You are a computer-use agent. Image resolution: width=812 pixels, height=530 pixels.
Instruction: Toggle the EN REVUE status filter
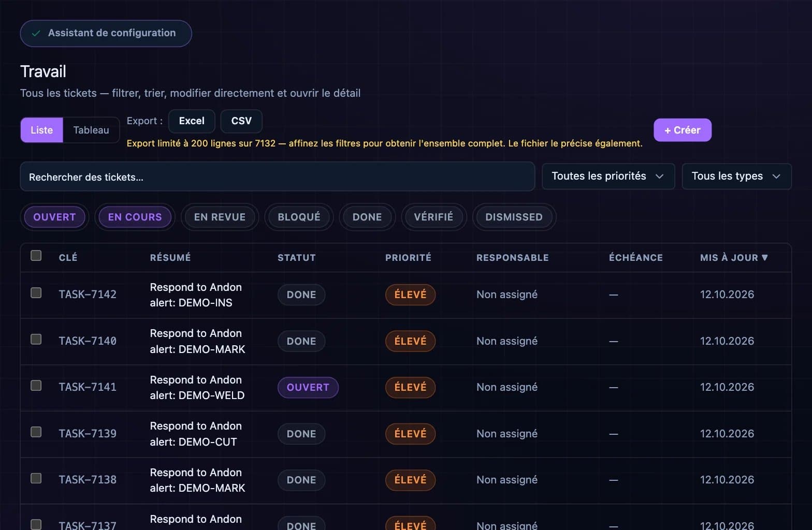[220, 217]
